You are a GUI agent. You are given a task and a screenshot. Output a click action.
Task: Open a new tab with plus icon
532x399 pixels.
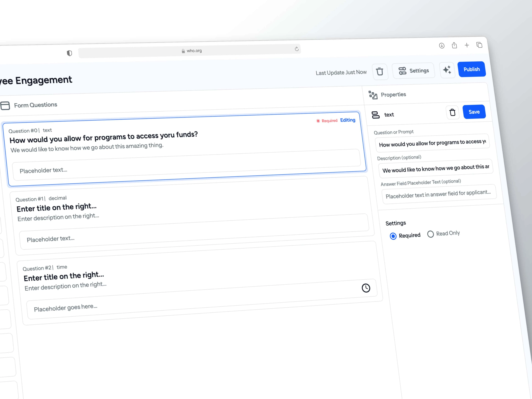tap(467, 45)
